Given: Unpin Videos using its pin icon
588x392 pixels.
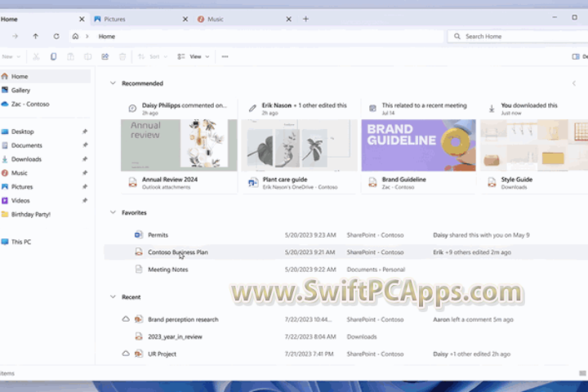Looking at the screenshot, I should coord(85,201).
